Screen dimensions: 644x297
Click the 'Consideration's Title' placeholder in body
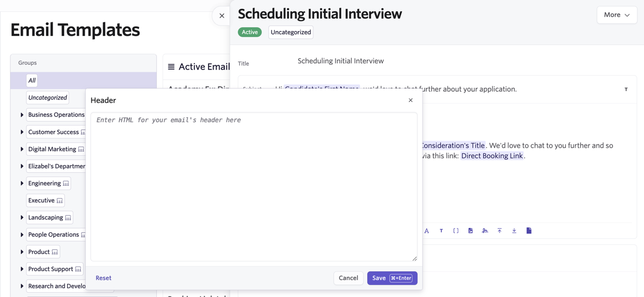453,146
